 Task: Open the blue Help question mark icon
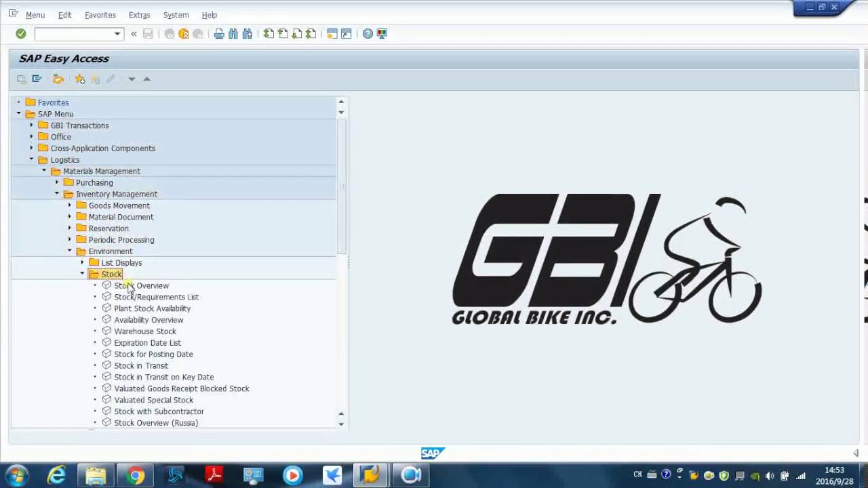coord(368,33)
